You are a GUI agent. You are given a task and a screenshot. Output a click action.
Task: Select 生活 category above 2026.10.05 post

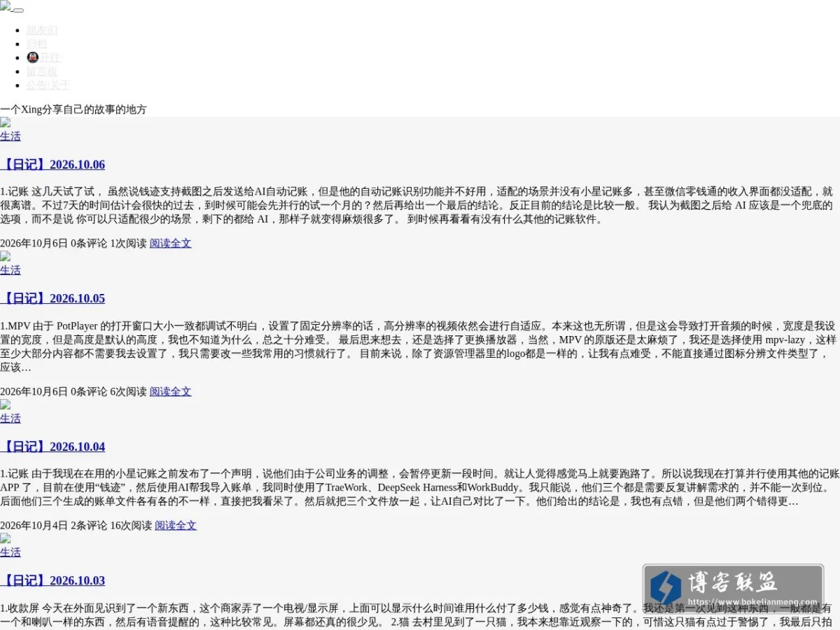(x=10, y=270)
